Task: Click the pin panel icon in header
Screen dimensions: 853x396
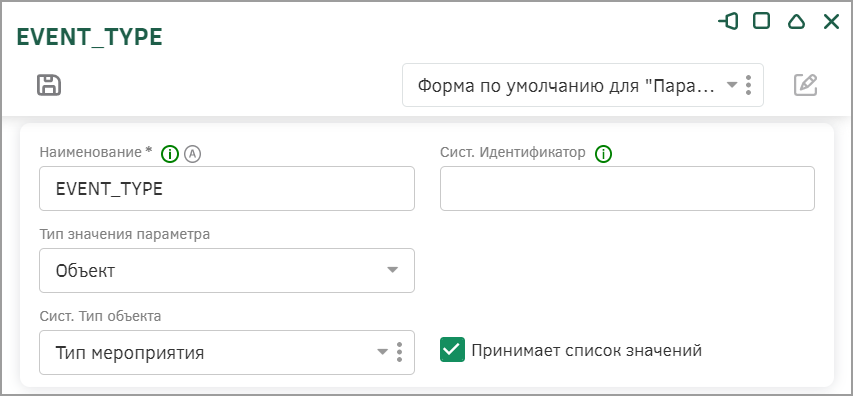Action: click(x=728, y=21)
